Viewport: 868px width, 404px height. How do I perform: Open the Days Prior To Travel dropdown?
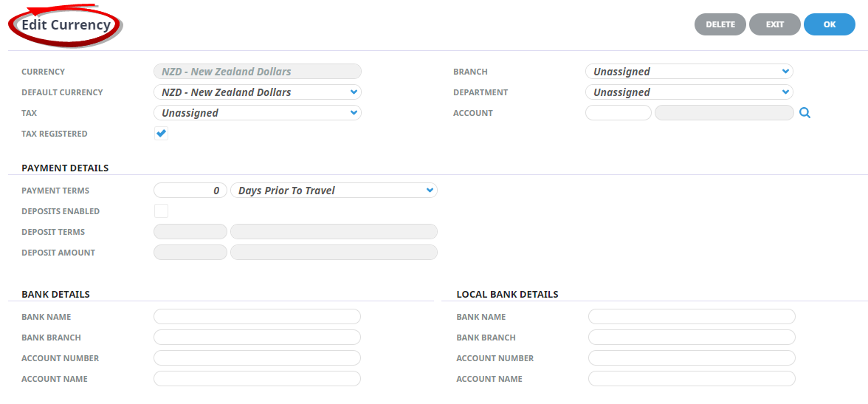[334, 191]
